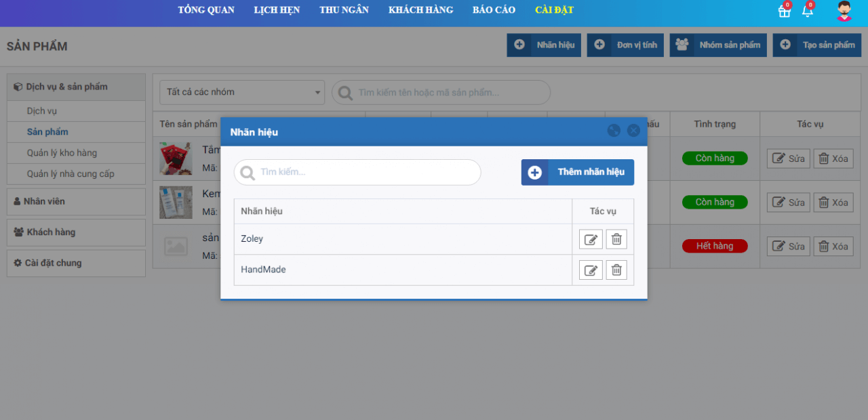The image size is (868, 420).
Task: Click the Thêm nhãn hiệu button
Action: tap(578, 172)
